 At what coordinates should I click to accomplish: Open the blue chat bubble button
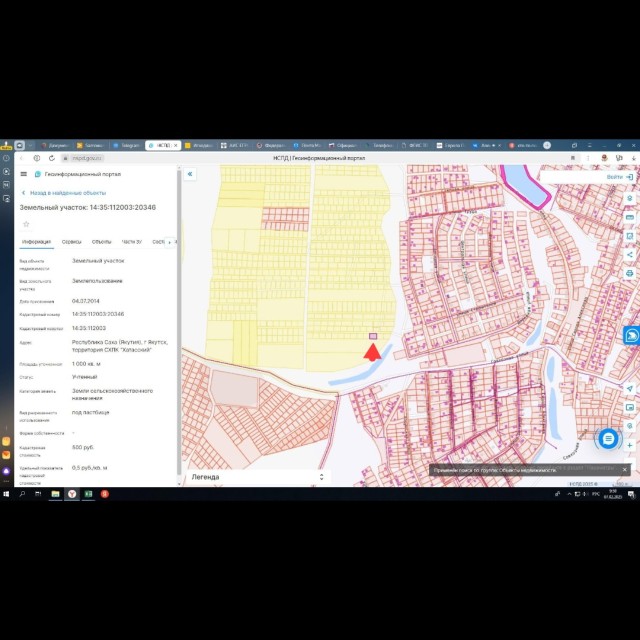(x=608, y=439)
